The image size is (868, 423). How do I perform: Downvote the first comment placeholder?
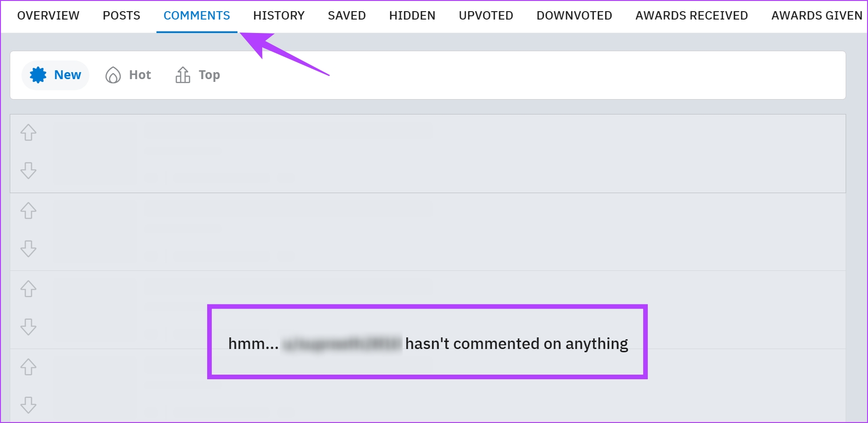[28, 170]
